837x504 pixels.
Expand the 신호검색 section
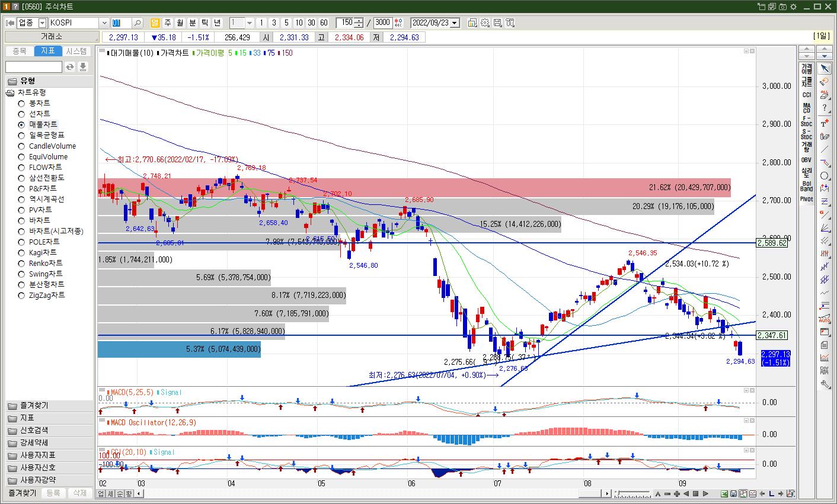tap(49, 431)
